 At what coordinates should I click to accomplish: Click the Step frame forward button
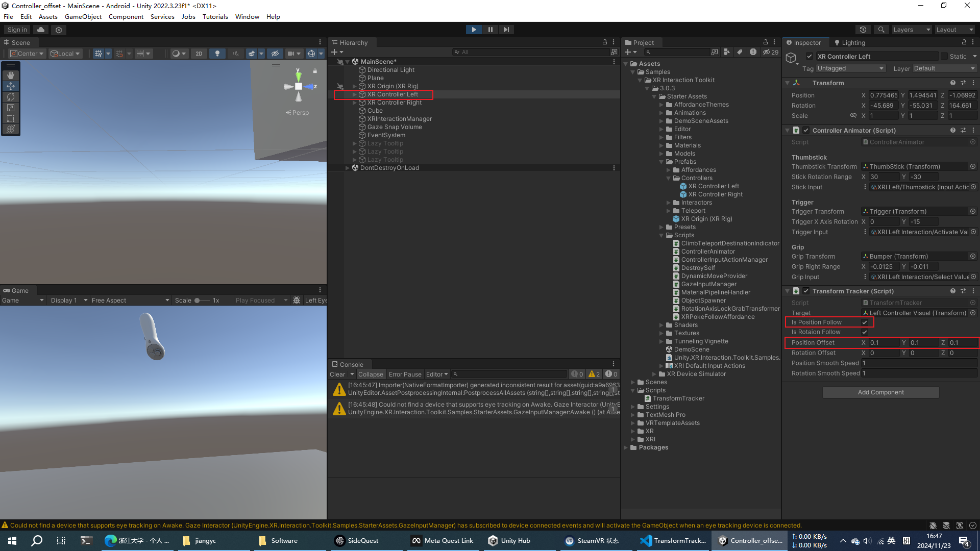506,30
